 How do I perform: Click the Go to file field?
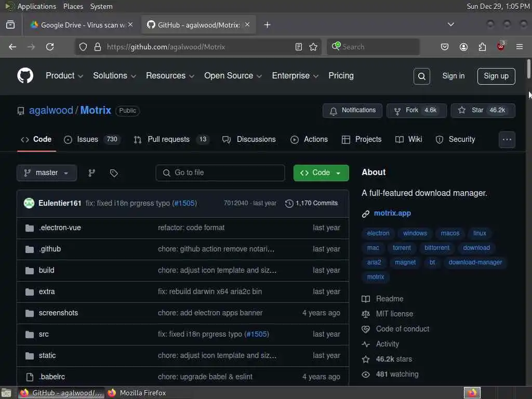[x=220, y=173]
